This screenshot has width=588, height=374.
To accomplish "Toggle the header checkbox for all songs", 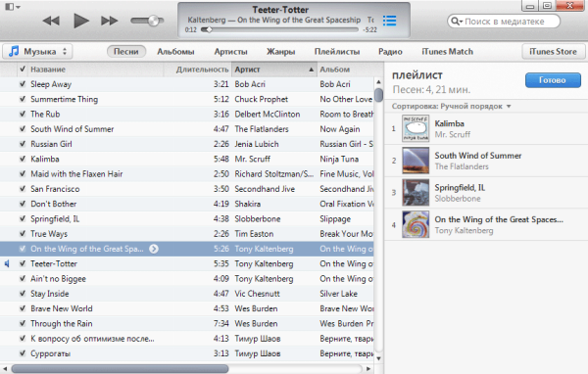I will click(x=23, y=69).
